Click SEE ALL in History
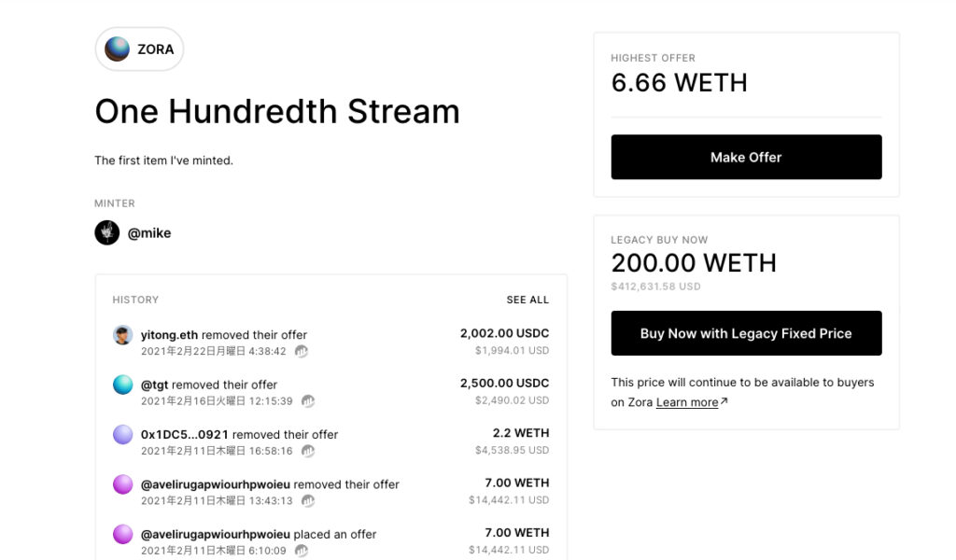 [527, 300]
